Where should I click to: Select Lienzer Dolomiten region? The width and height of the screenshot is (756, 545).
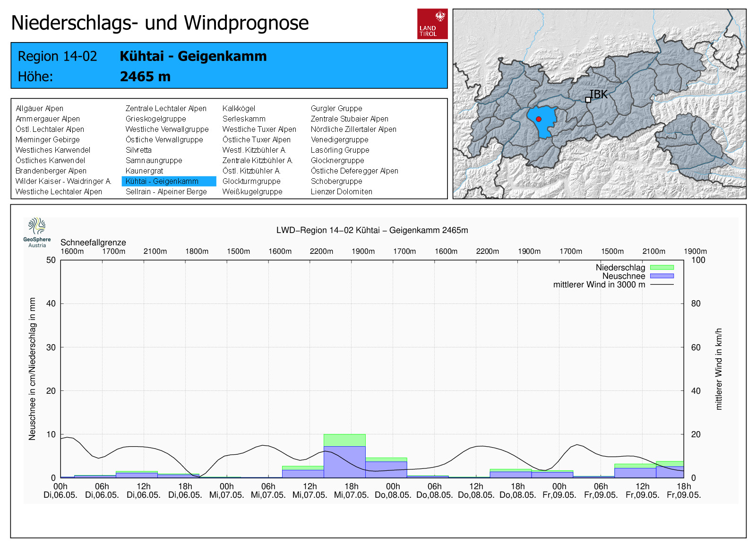tap(341, 191)
